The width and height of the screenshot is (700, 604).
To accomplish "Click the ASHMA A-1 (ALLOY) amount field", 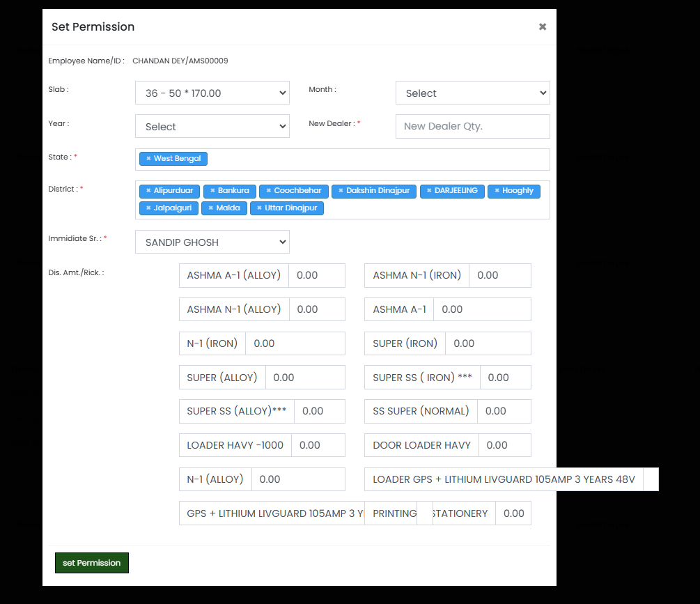I will [316, 276].
